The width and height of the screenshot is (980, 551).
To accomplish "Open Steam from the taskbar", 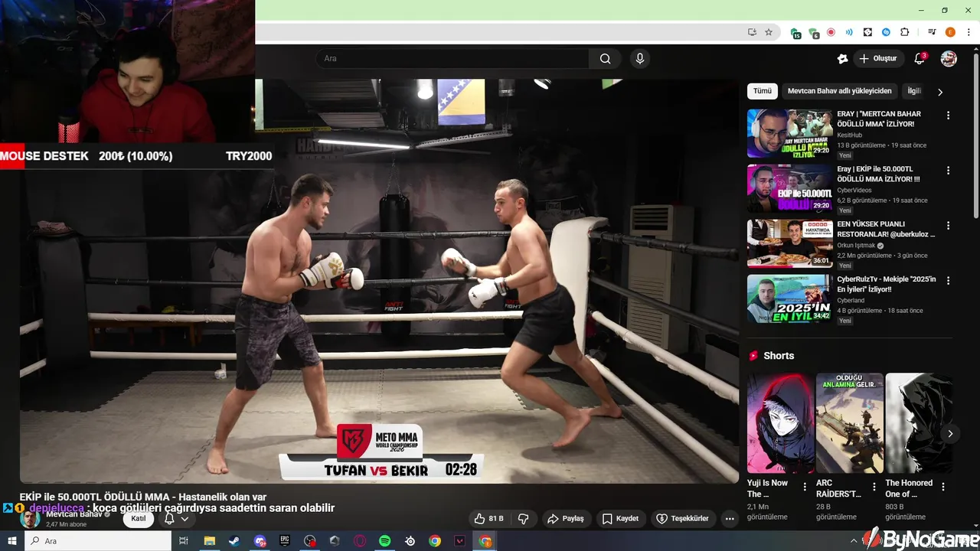I will click(x=234, y=541).
